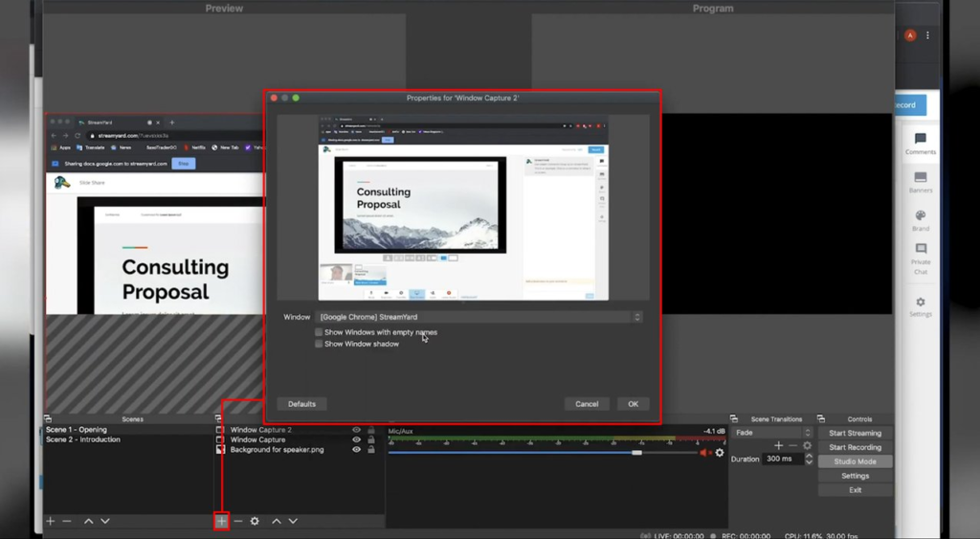Remove selected scene with minus icon
Viewport: 980px width, 539px height.
click(67, 521)
